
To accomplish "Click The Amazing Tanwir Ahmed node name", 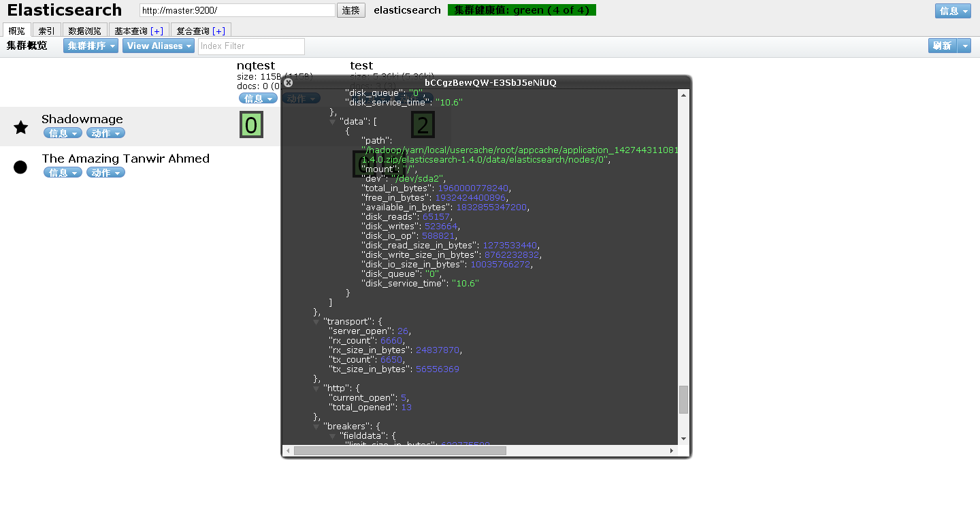I will [125, 159].
